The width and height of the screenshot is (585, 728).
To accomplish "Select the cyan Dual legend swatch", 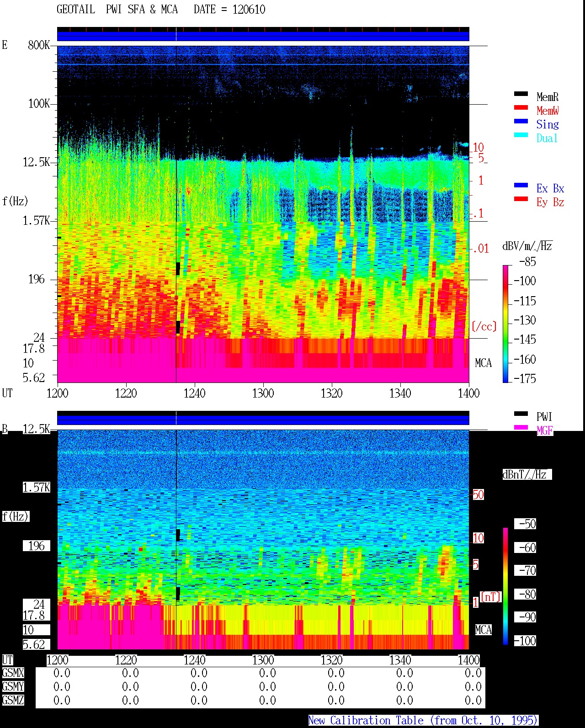I will [x=521, y=135].
